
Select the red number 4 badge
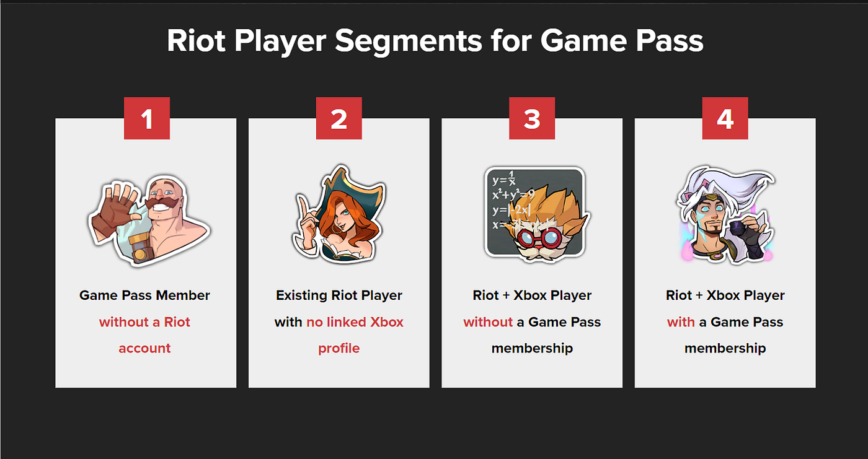click(725, 118)
